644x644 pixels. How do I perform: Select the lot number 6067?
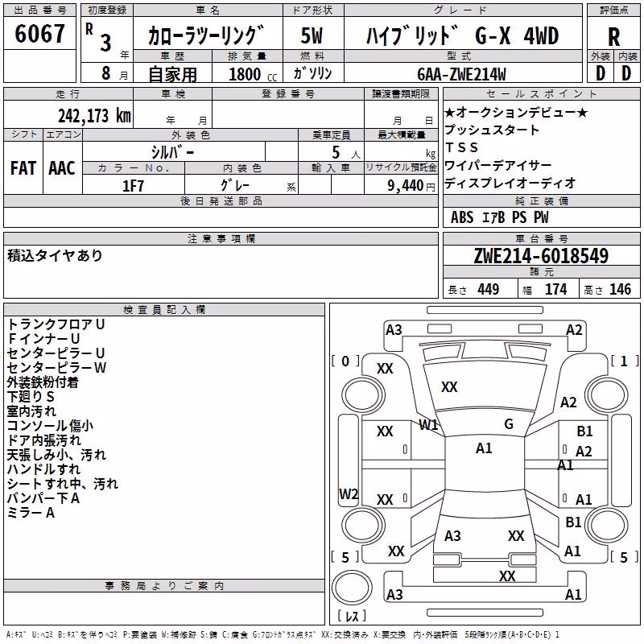(x=39, y=34)
